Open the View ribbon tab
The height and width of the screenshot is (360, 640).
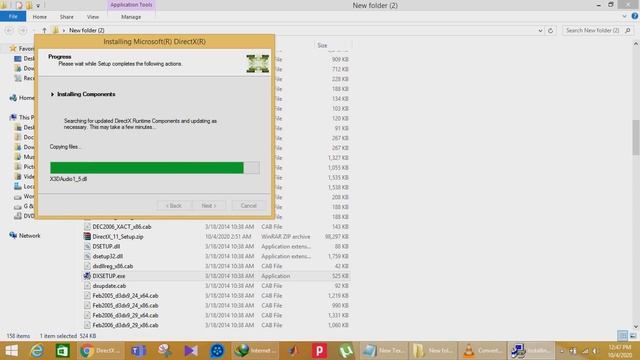(x=93, y=17)
